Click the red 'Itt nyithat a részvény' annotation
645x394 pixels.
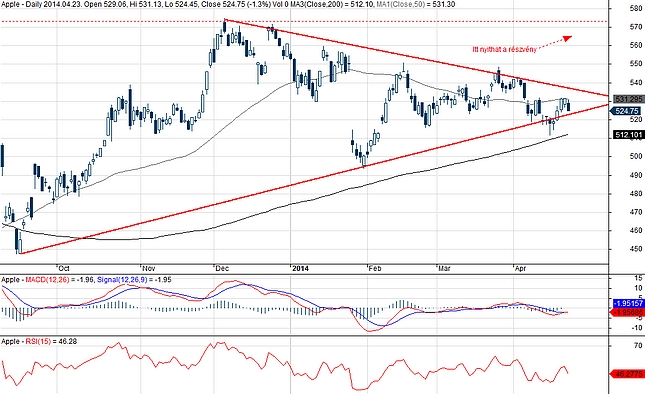click(x=504, y=49)
